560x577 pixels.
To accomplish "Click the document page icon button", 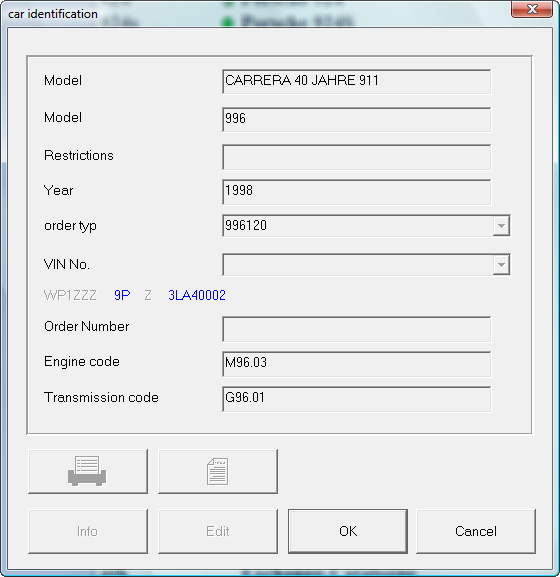I will pos(218,471).
